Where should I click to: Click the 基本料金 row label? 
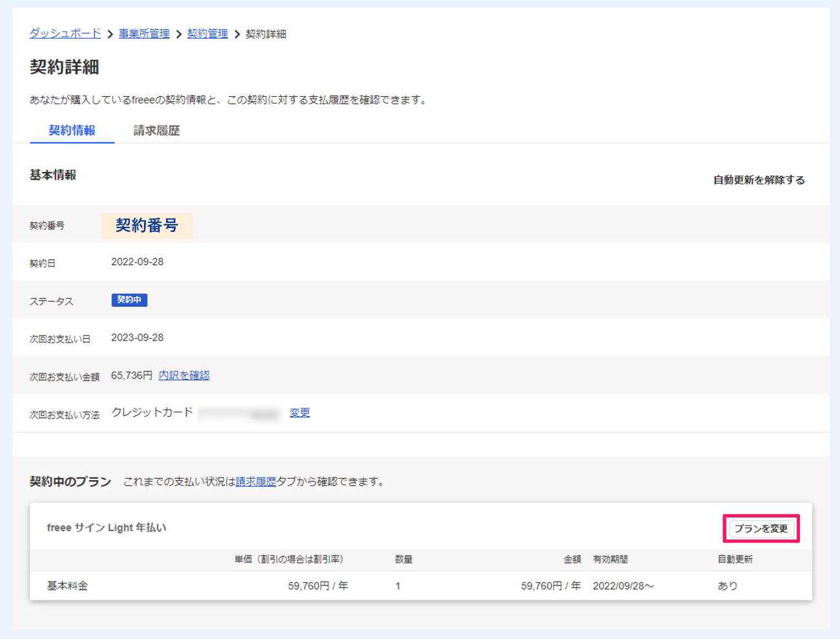tap(67, 586)
